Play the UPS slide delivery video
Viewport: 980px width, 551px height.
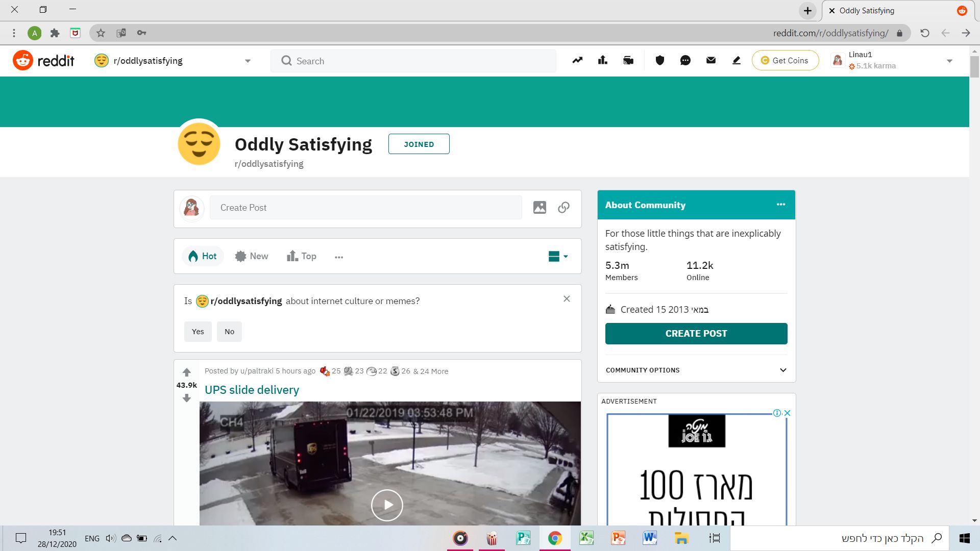pos(387,505)
